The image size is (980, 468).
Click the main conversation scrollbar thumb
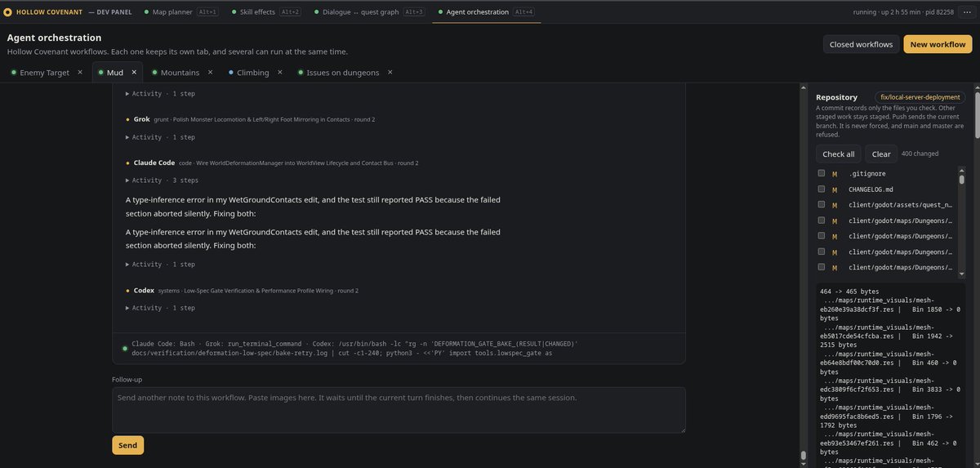click(x=804, y=455)
